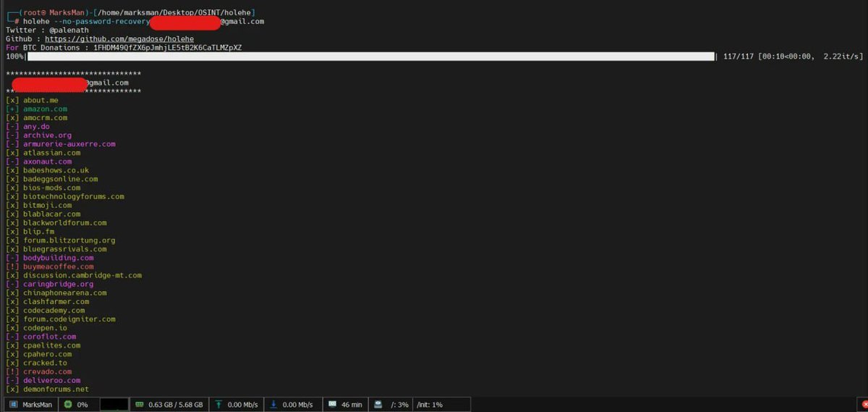Select the axonaut.com result line

click(x=38, y=161)
